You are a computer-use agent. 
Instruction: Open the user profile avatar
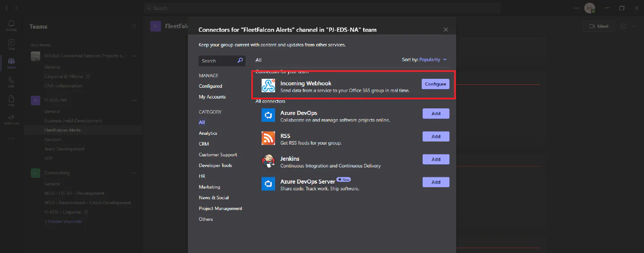pyautogui.click(x=589, y=8)
